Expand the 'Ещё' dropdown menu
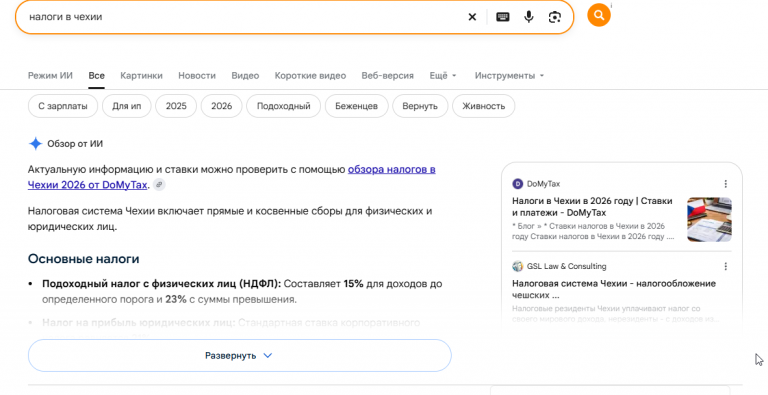 [443, 75]
